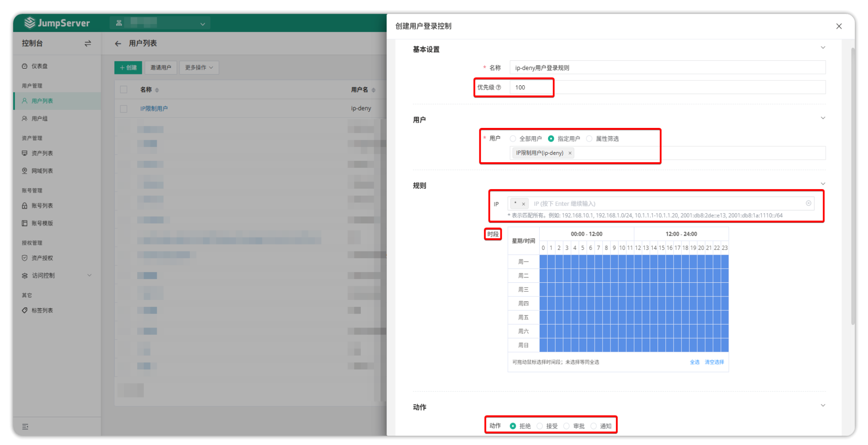
Task: Collapse the 规则 section chevron
Action: click(x=823, y=184)
